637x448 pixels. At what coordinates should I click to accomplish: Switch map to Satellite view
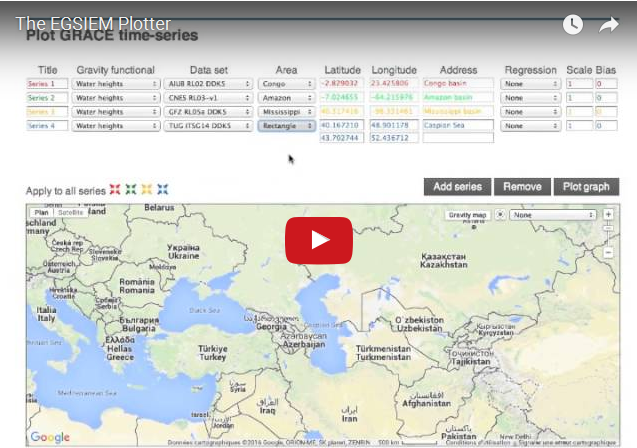tap(70, 213)
